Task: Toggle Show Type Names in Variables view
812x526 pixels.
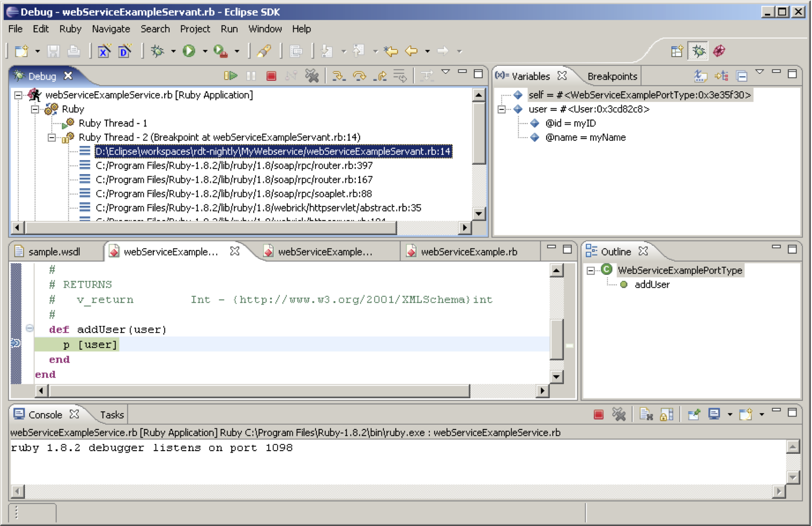Action: pyautogui.click(x=699, y=76)
